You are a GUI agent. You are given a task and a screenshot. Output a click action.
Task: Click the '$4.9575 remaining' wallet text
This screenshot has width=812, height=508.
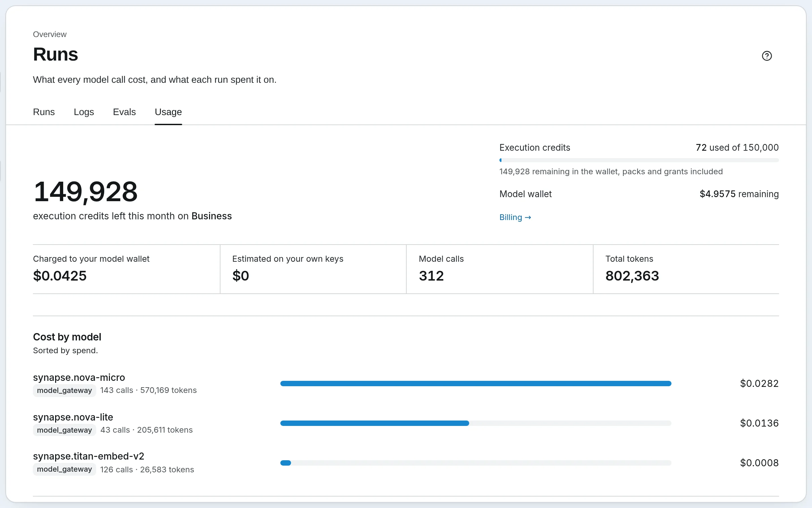pyautogui.click(x=739, y=194)
